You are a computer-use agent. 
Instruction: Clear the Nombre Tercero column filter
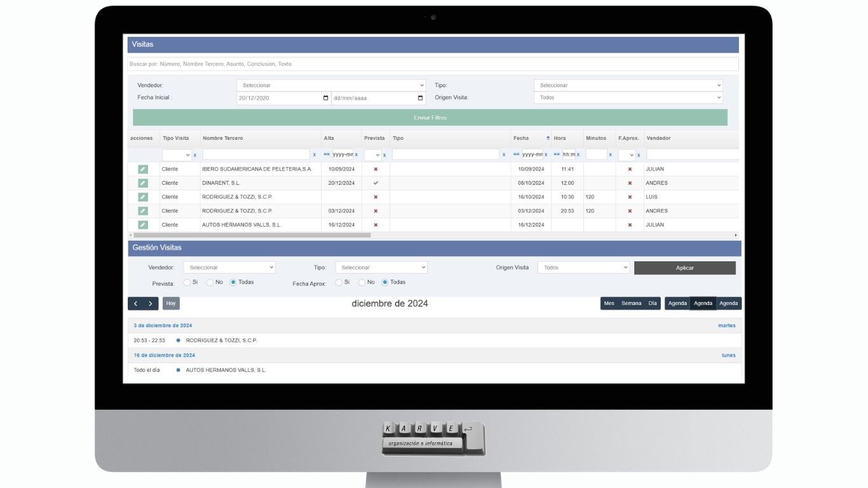tap(314, 154)
